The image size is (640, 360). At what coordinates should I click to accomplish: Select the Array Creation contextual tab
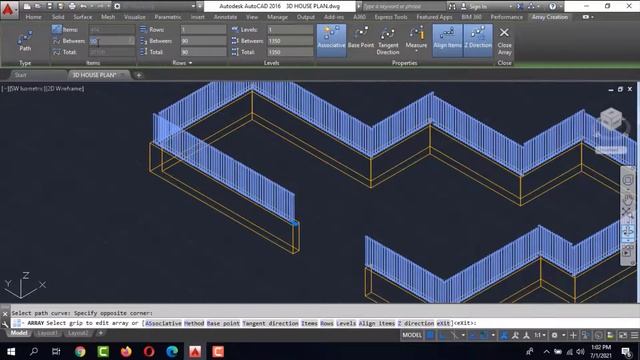coord(550,17)
